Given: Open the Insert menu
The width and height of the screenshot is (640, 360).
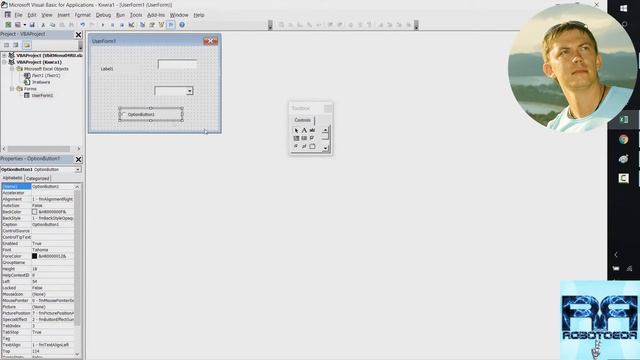Looking at the screenshot, I should (63, 15).
